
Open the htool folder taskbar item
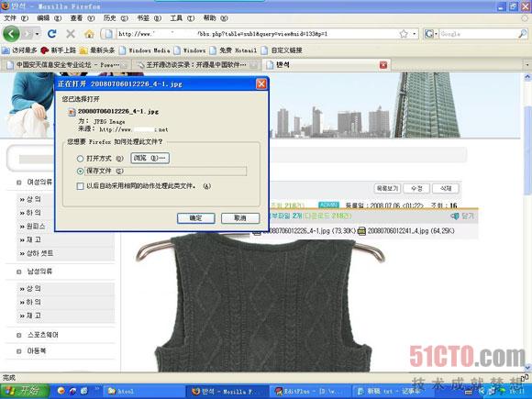pyautogui.click(x=142, y=391)
